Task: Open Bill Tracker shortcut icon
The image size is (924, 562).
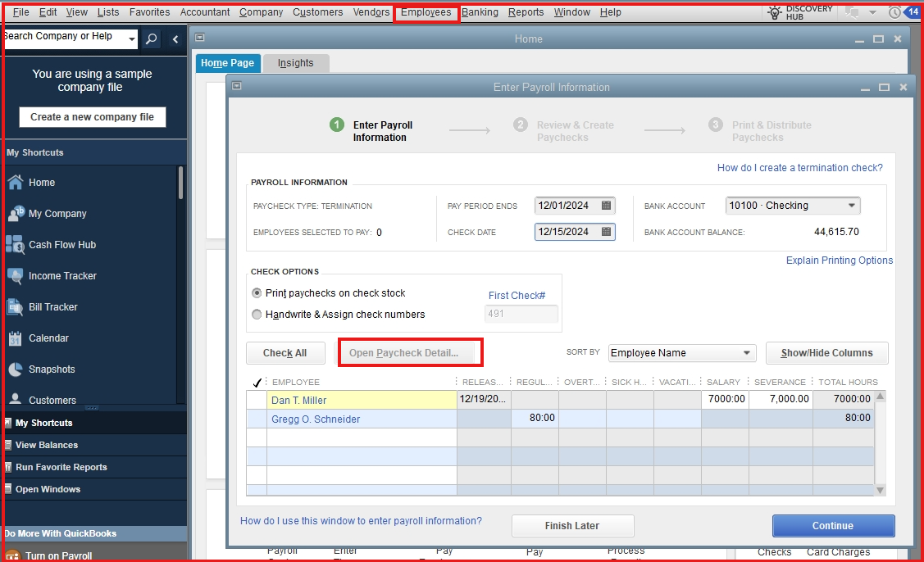Action: (16, 307)
